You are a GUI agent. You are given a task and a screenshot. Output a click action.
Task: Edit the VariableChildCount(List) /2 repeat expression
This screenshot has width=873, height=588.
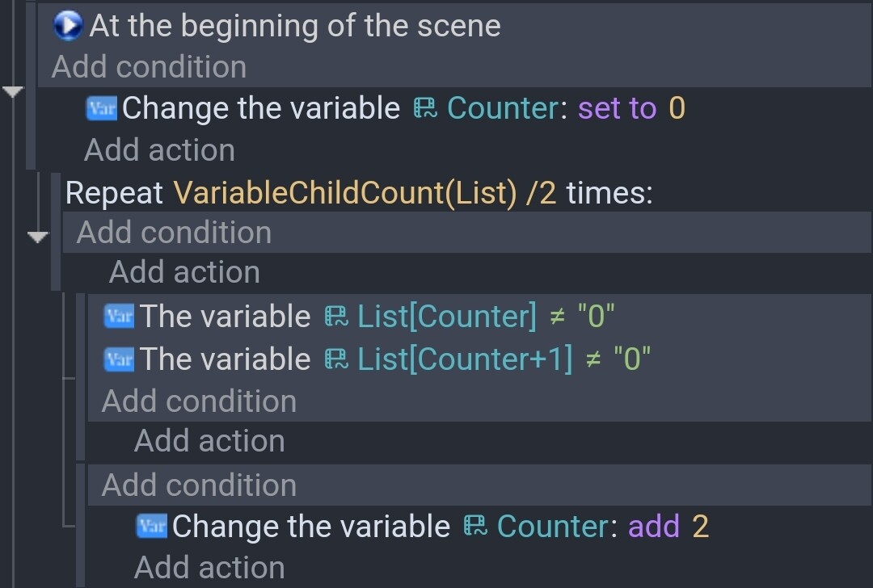(365, 193)
